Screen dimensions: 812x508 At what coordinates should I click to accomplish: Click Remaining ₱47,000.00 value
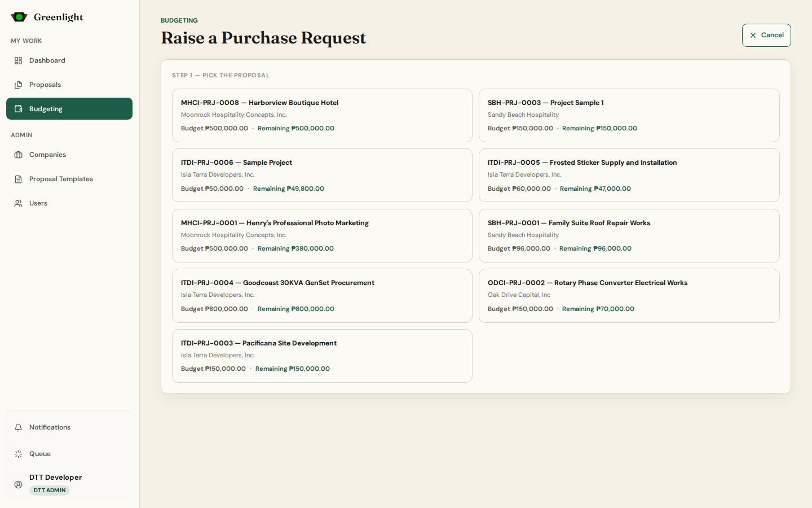[595, 189]
